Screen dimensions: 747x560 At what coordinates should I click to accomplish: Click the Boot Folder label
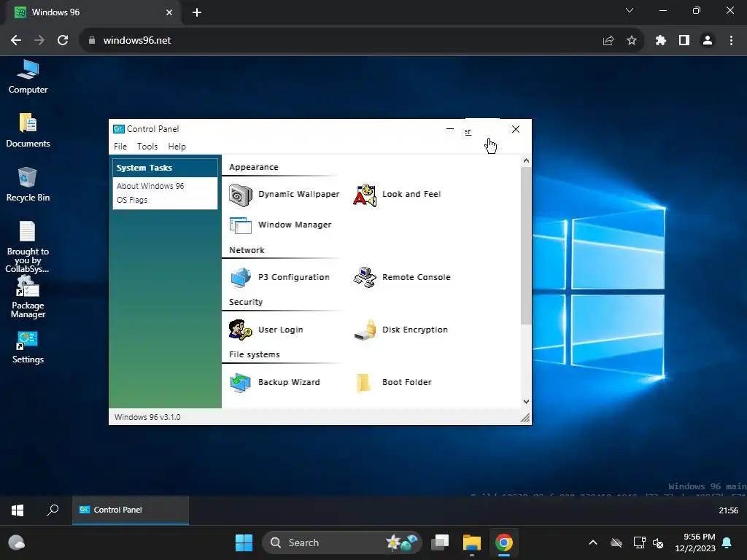coord(407,382)
